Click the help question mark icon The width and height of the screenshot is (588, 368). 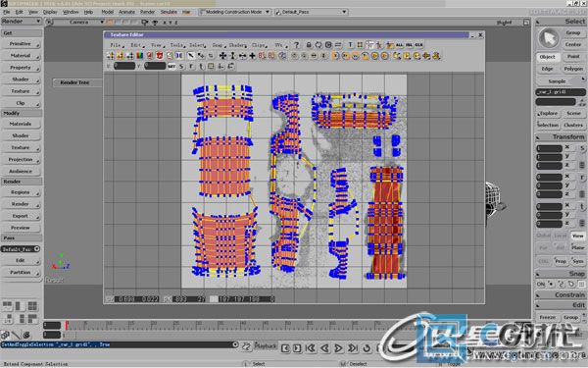(x=297, y=45)
